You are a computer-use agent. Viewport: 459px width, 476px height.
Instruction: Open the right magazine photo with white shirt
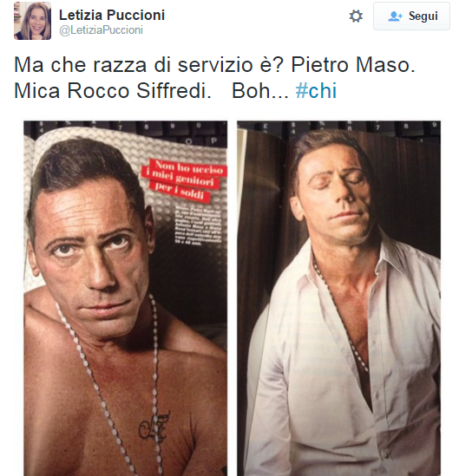(338, 298)
